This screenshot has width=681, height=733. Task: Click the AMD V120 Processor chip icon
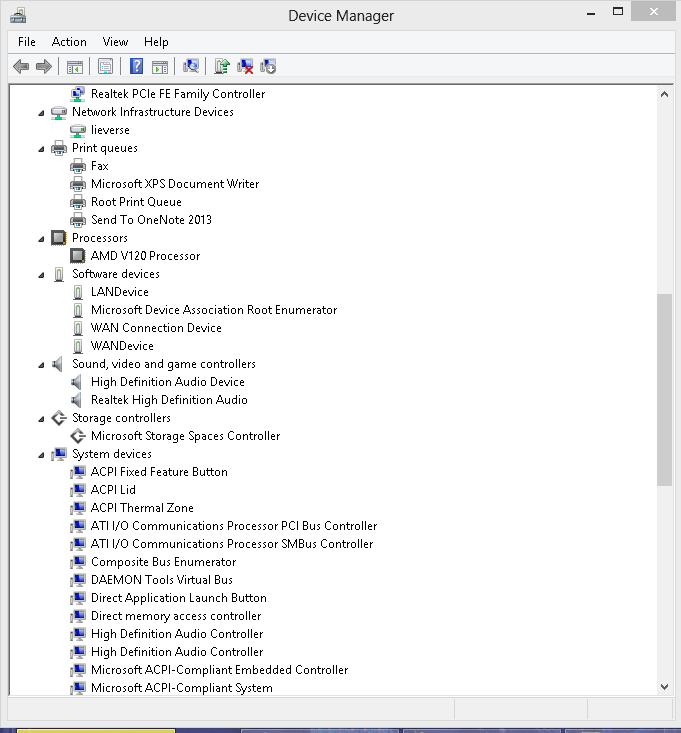[78, 256]
